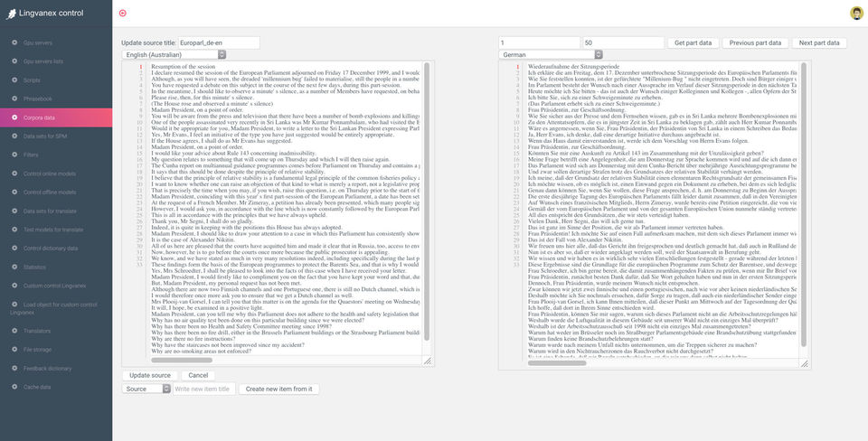Image resolution: width=868 pixels, height=441 pixels.
Task: Click the line 'Das ist der Fall von Alexander Nikitin.'
Action: [575, 239]
